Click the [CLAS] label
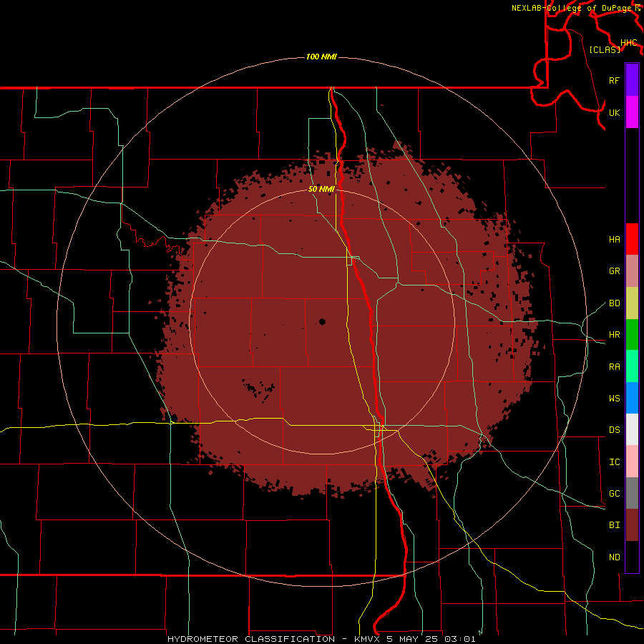 coord(605,49)
